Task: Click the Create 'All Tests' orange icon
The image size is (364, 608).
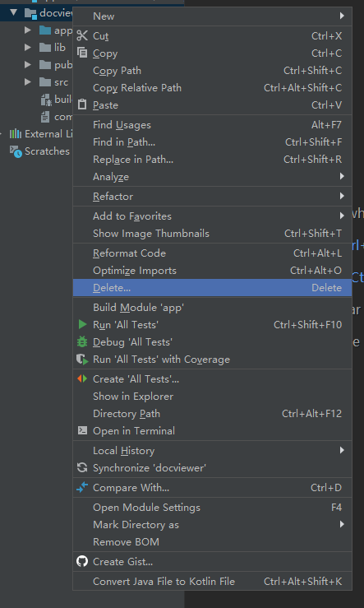Action: click(82, 378)
